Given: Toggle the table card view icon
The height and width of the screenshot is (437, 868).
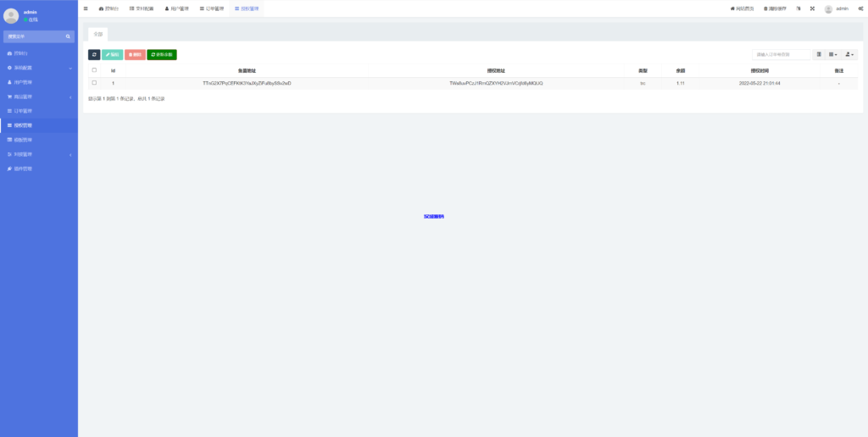Looking at the screenshot, I should coord(819,54).
